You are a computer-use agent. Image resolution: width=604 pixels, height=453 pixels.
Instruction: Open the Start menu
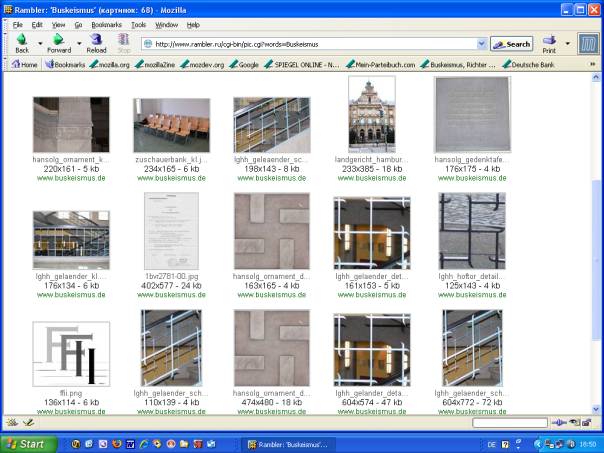coord(29,444)
